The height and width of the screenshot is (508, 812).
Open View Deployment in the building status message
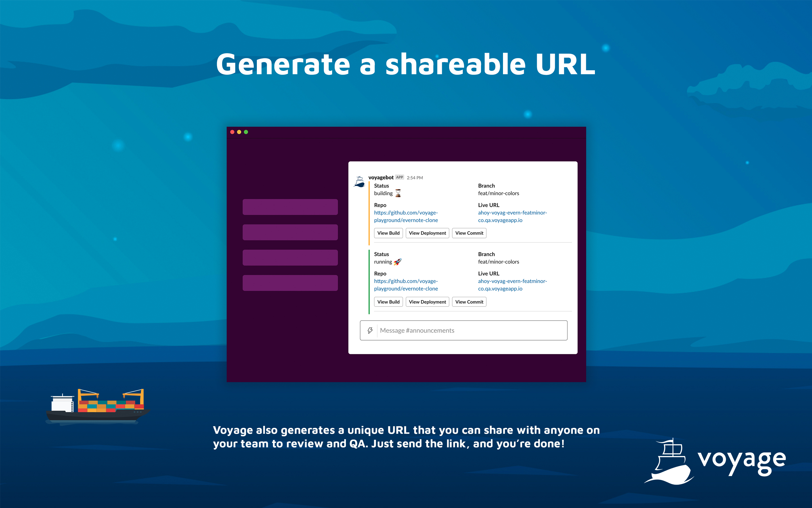[x=427, y=233]
